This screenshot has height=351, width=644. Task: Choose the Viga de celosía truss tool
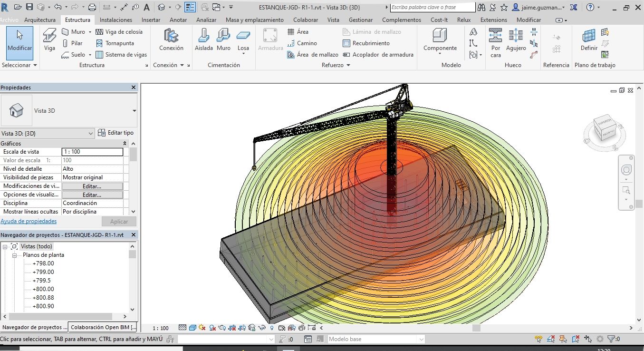click(119, 32)
